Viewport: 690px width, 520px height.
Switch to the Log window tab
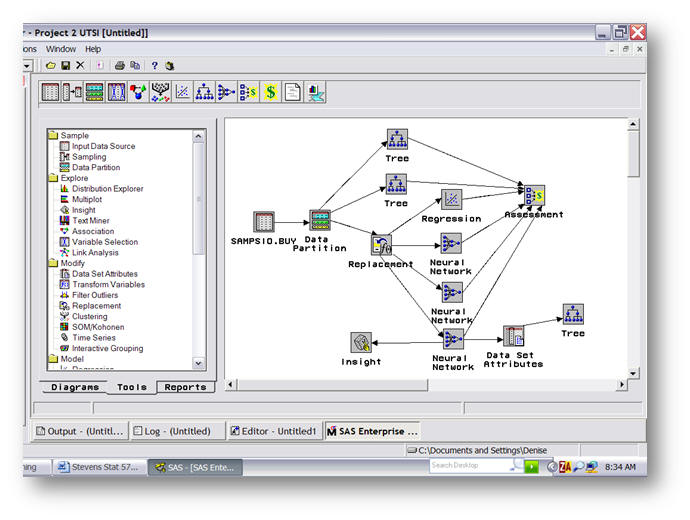pos(178,431)
